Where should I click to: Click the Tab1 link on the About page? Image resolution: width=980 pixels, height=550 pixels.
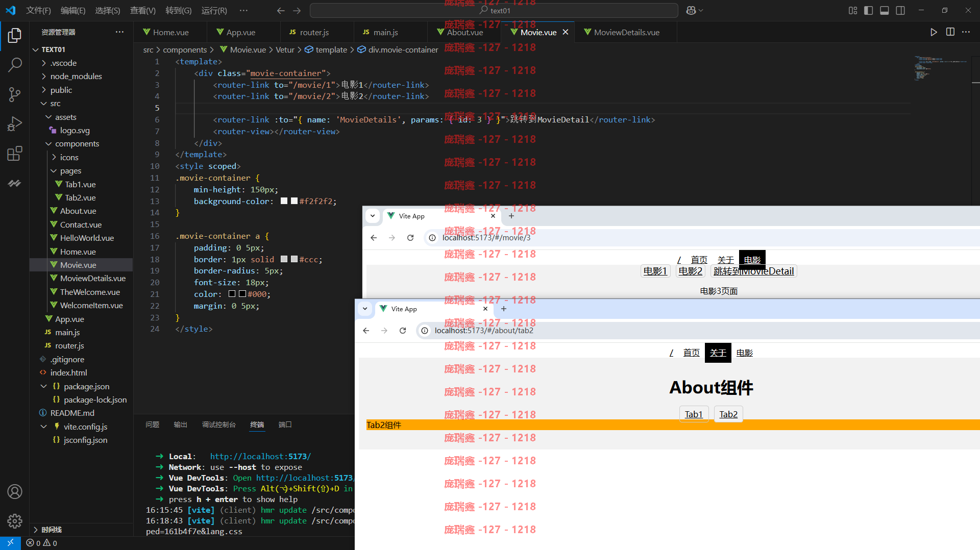click(694, 414)
